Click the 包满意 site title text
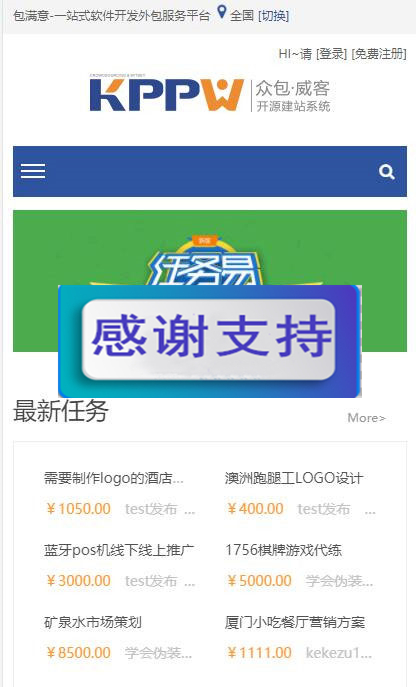Screen dimensions: 416x687 112,16
